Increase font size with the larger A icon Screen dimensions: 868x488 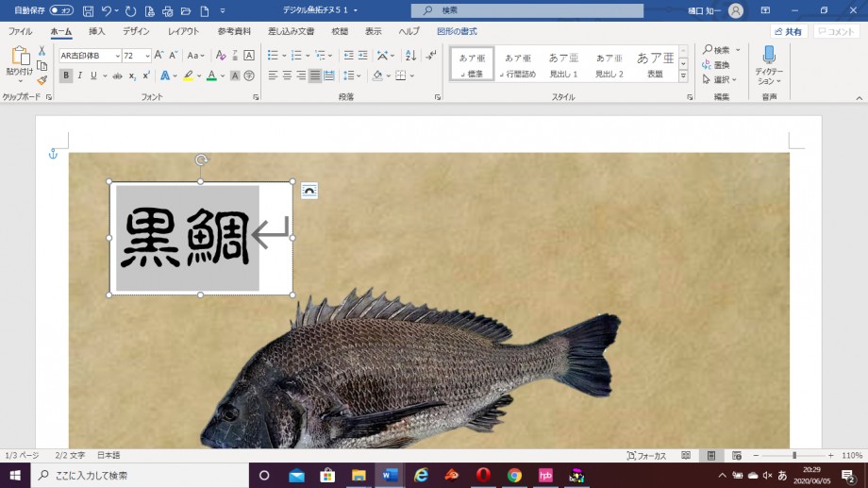159,56
